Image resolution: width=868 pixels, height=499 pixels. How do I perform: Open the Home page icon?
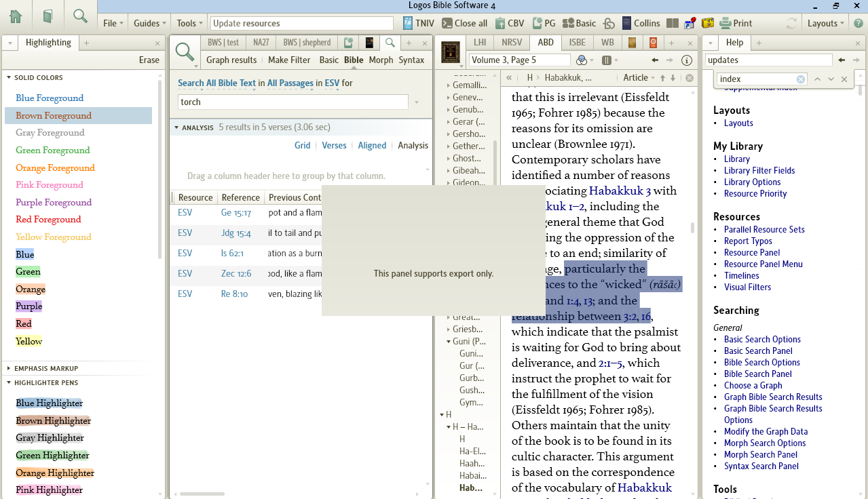pos(16,16)
